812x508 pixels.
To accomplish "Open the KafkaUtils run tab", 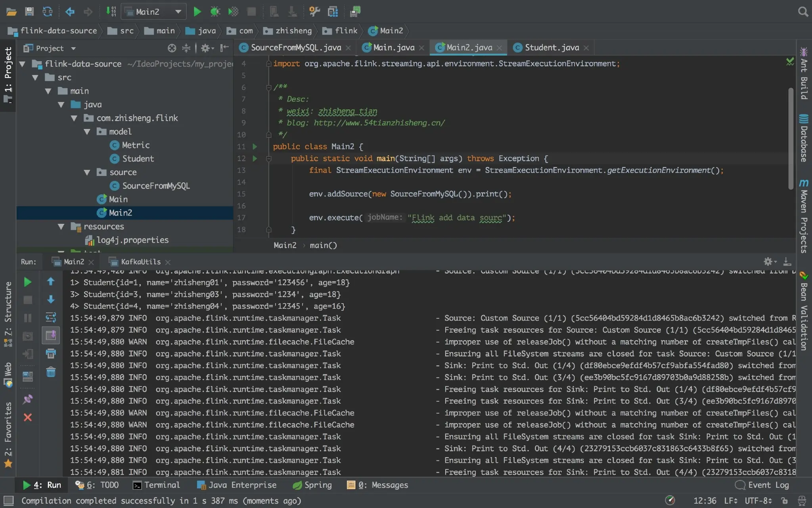I will pos(140,262).
